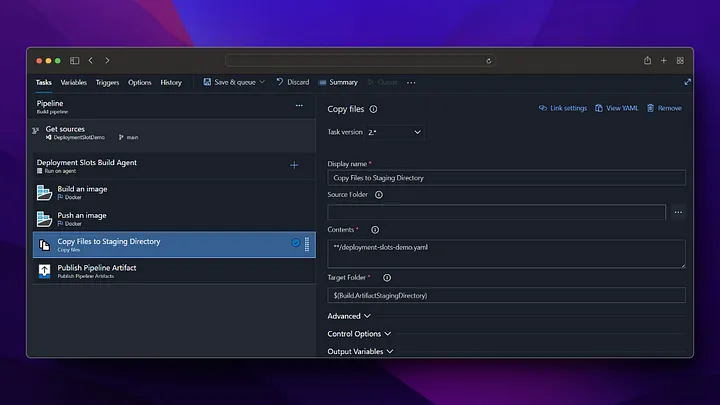Expand the Save & queue dropdown arrow
The width and height of the screenshot is (720, 405).
coord(262,82)
